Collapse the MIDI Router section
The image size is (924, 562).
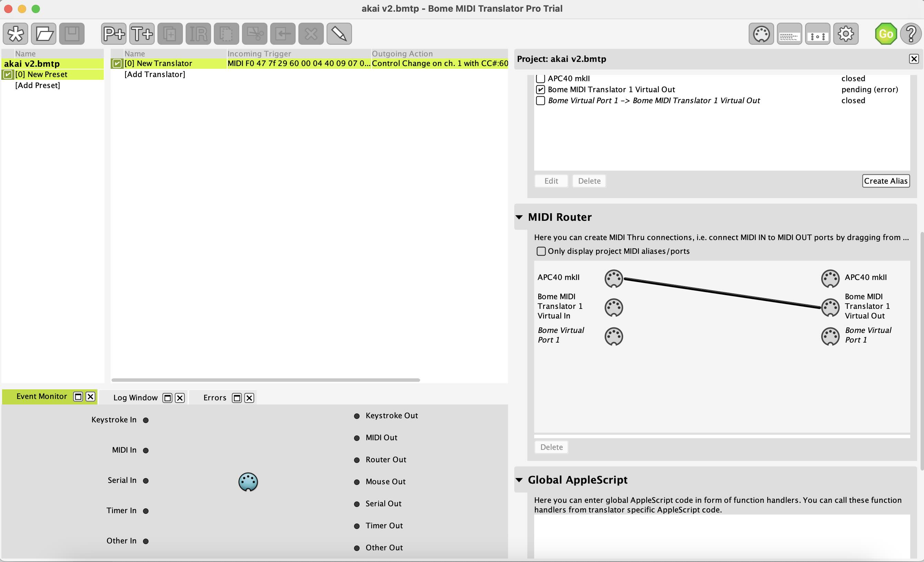[519, 217]
